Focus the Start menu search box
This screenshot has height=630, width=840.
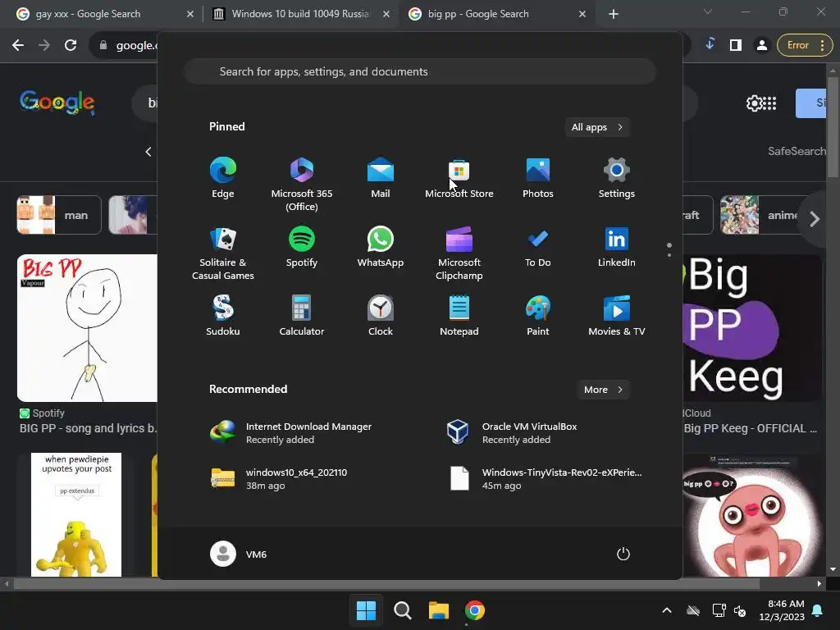pyautogui.click(x=420, y=71)
